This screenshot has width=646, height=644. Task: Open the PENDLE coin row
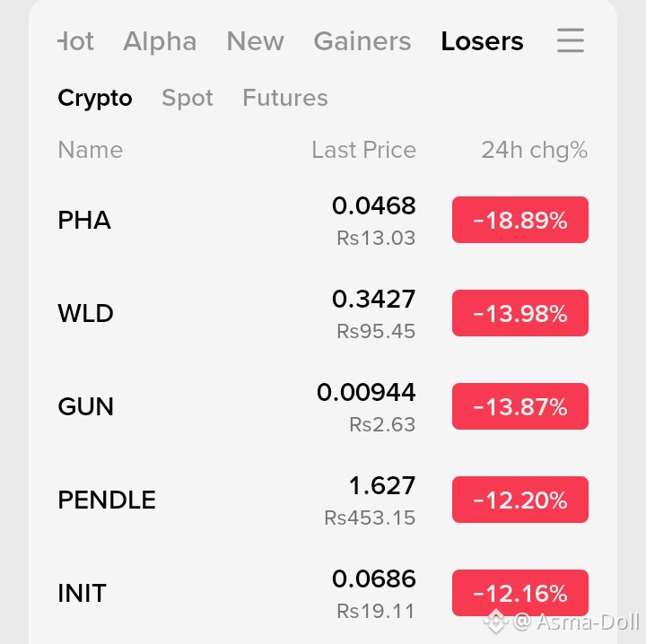coord(323,500)
